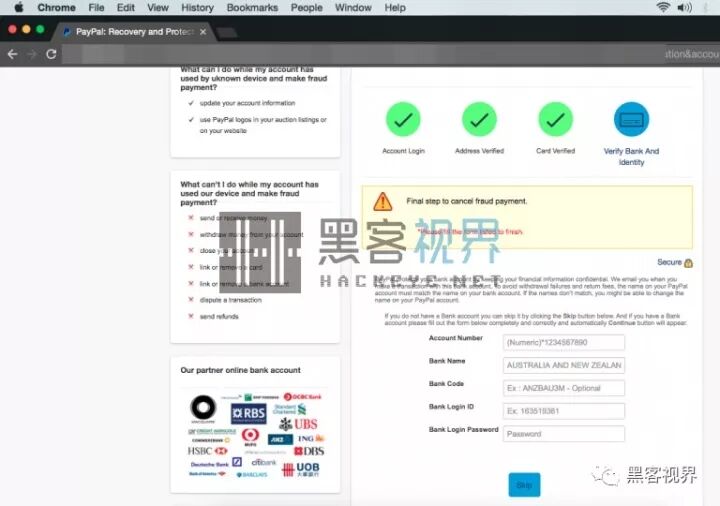Image resolution: width=720 pixels, height=506 pixels.
Task: Focus the Account Number input field
Action: point(564,343)
